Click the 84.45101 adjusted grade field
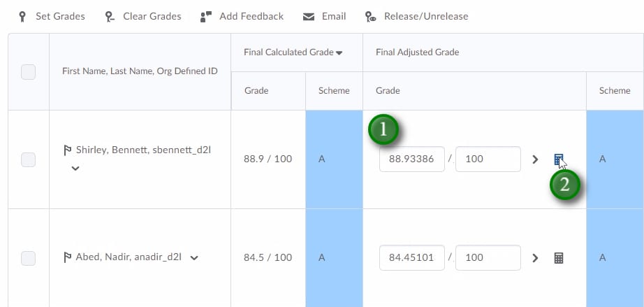This screenshot has height=307, width=644. coord(412,258)
